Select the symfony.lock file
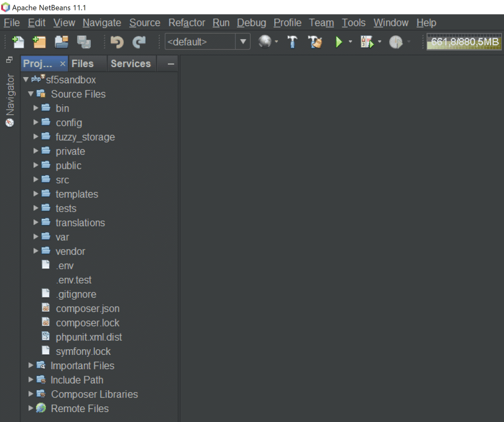This screenshot has height=422, width=504. (x=83, y=352)
